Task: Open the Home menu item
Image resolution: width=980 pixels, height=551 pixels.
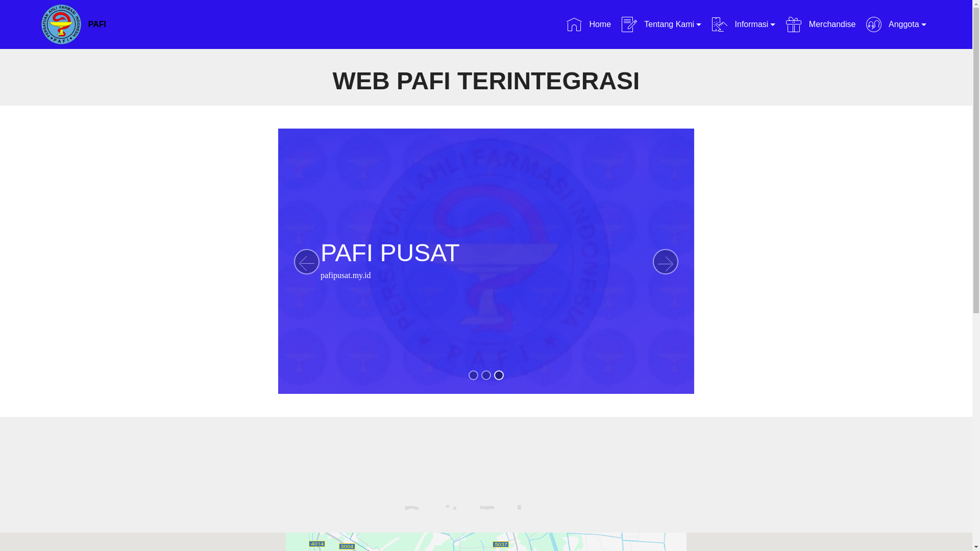Action: tap(589, 24)
